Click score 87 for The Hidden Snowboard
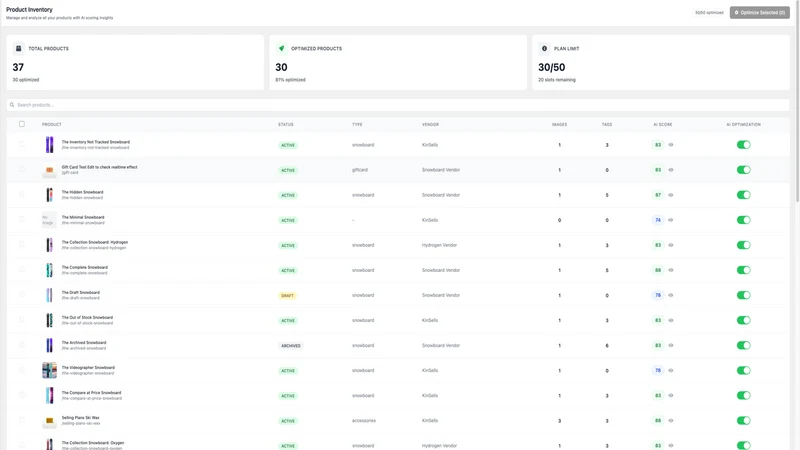800x450 pixels. pyautogui.click(x=658, y=195)
